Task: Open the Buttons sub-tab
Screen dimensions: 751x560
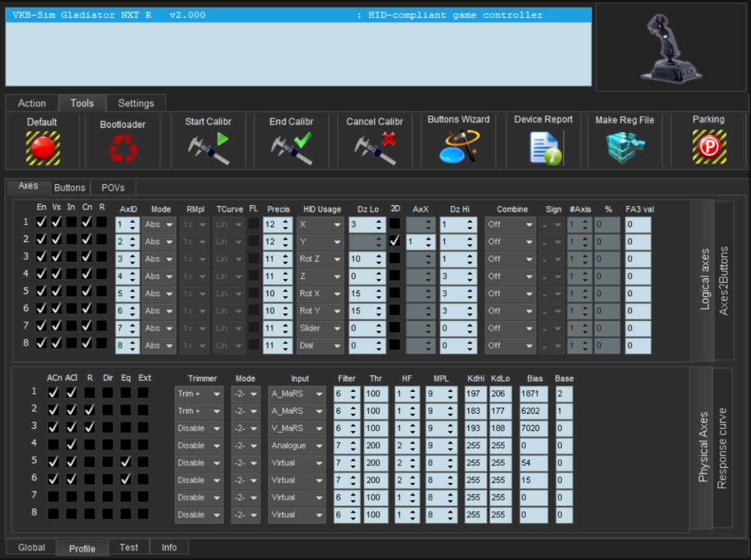Action: 70,187
